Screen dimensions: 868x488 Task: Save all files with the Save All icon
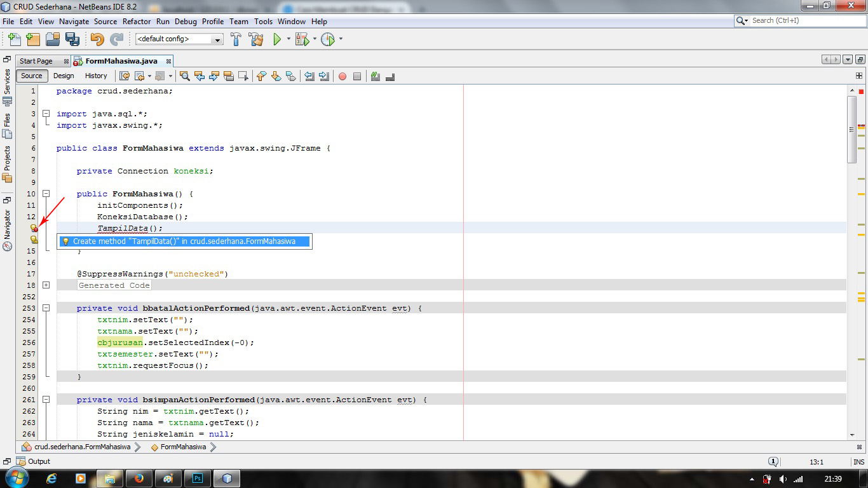pyautogui.click(x=72, y=39)
